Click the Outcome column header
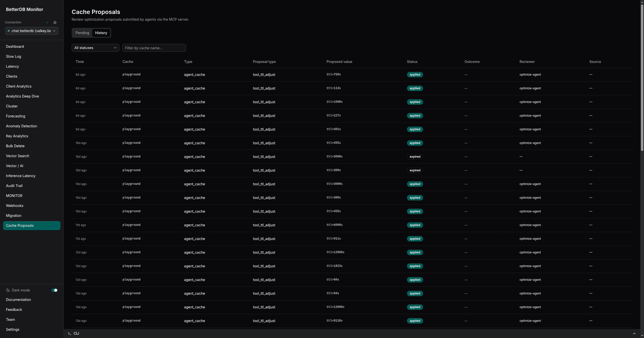Viewport: 644px width, 338px height. click(472, 62)
